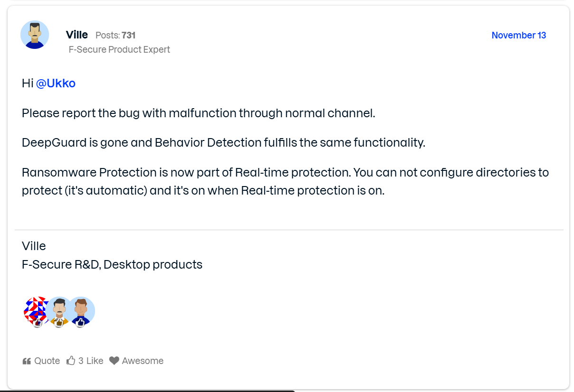The image size is (574, 392).
Task: Open the brown-haired reactor avatar
Action: click(82, 311)
